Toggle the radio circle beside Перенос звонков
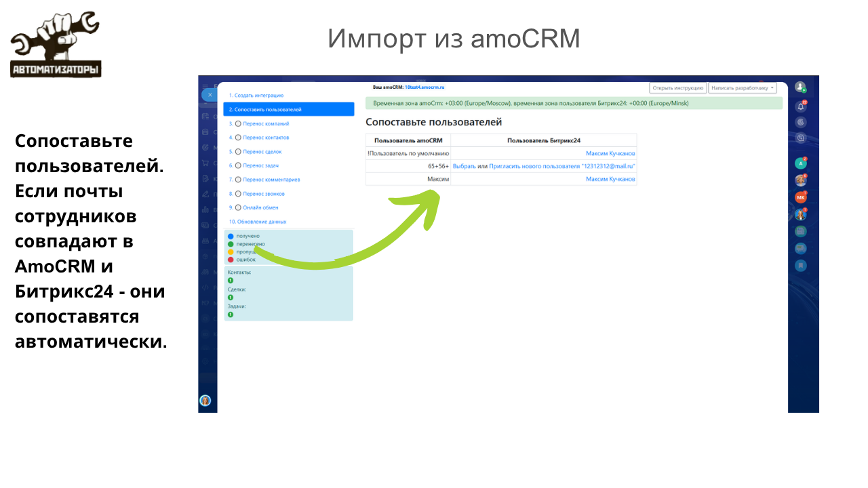 pyautogui.click(x=238, y=194)
